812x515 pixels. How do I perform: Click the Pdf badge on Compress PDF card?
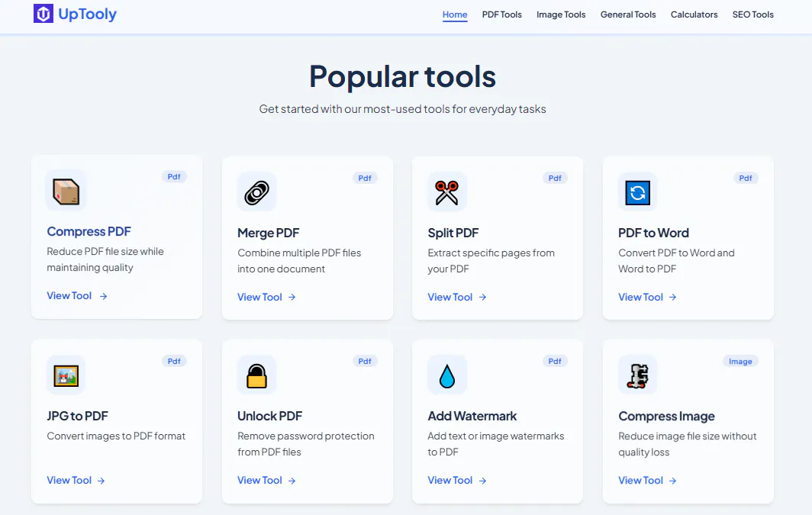point(174,176)
